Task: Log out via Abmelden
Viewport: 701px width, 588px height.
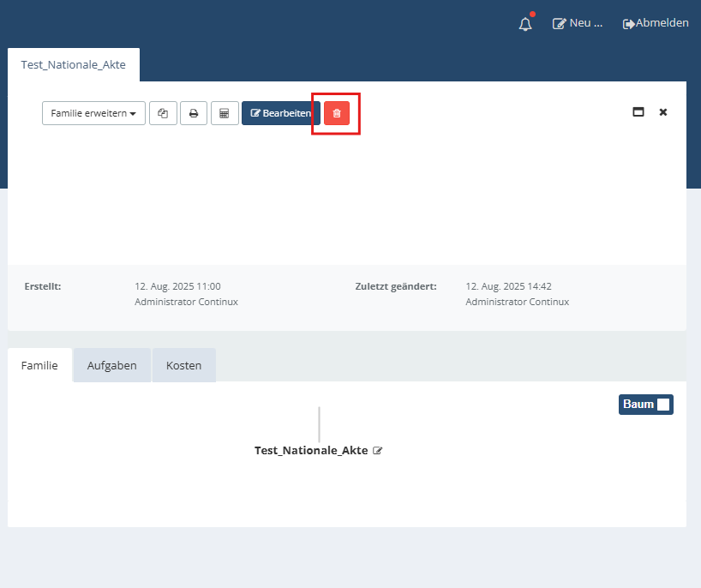Action: (x=656, y=23)
